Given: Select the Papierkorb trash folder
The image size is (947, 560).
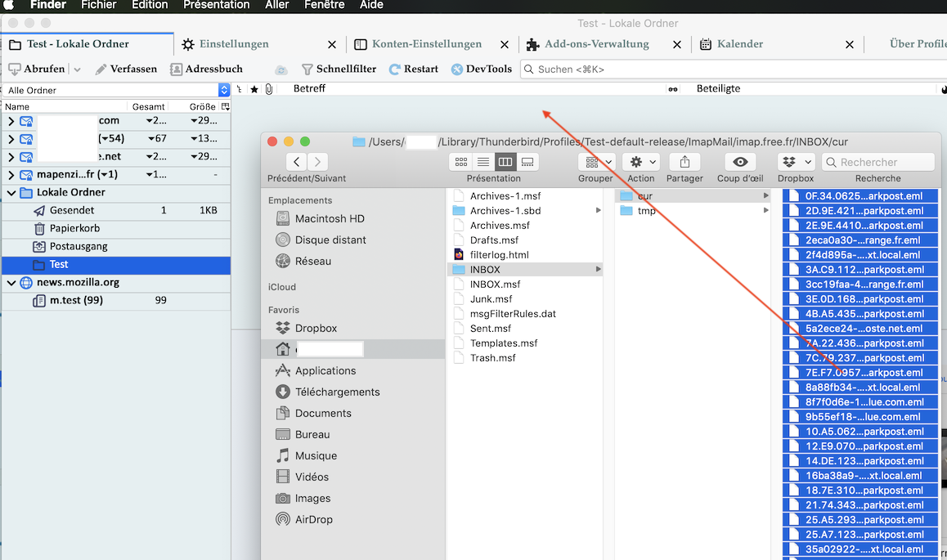Looking at the screenshot, I should [116, 228].
